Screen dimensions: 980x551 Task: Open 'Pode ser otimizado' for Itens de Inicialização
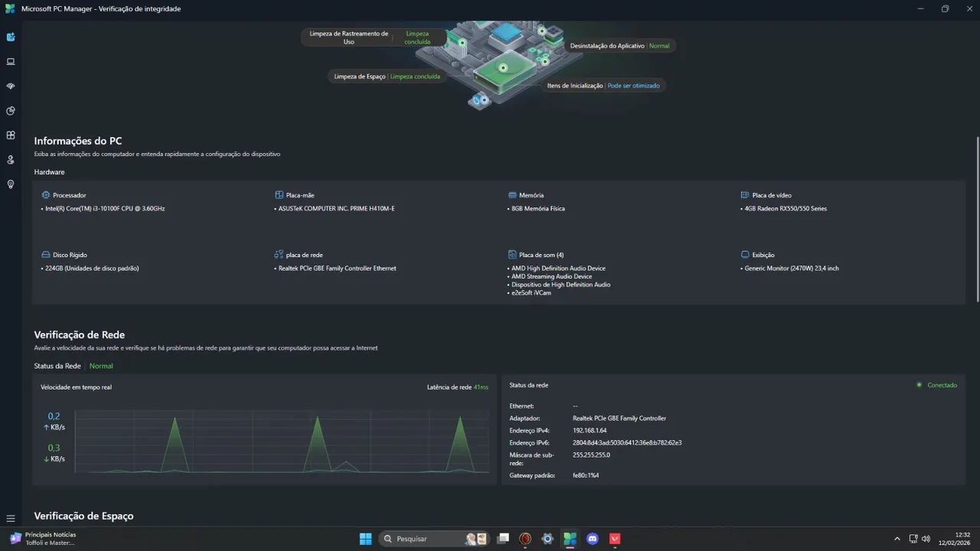(633, 85)
